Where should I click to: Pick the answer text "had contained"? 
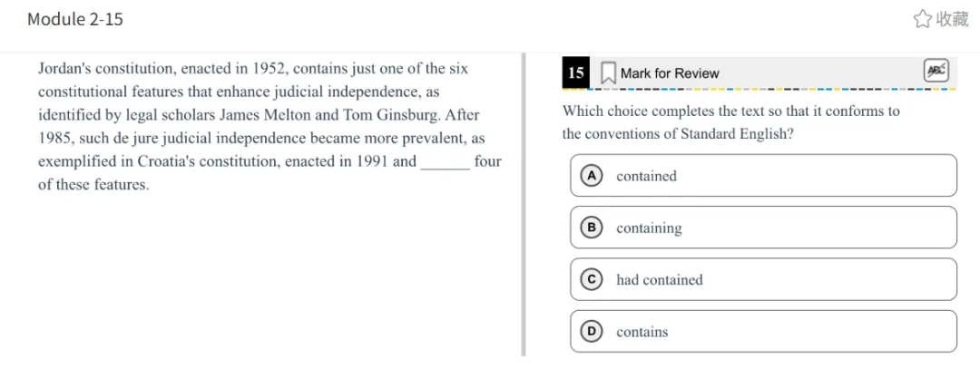point(659,280)
